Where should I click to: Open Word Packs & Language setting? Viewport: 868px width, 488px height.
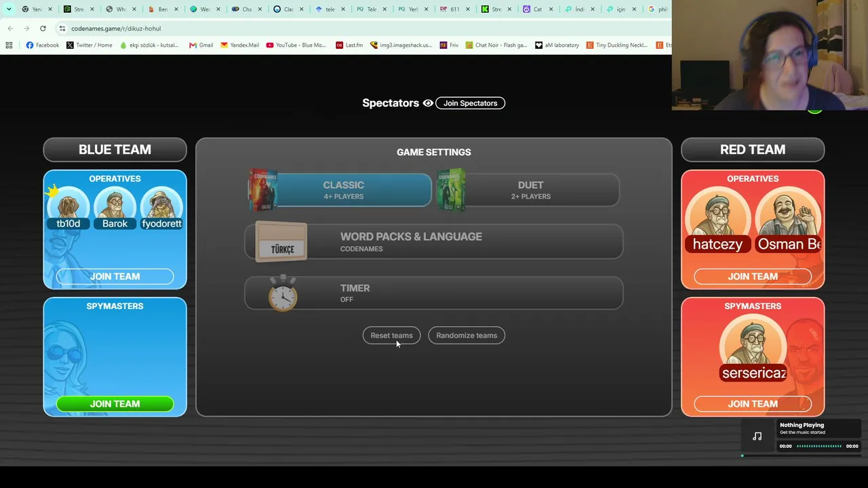coord(434,242)
